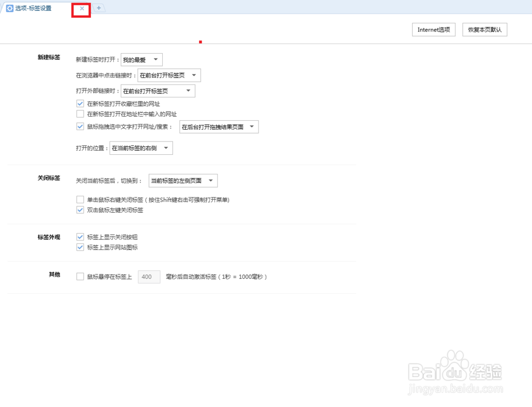Open the 在浏览器中点击链接时 dropdown
The height and width of the screenshot is (407, 532).
point(169,75)
